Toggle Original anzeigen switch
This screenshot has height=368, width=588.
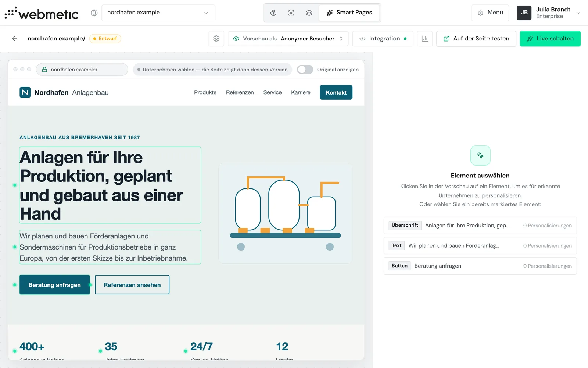(305, 70)
